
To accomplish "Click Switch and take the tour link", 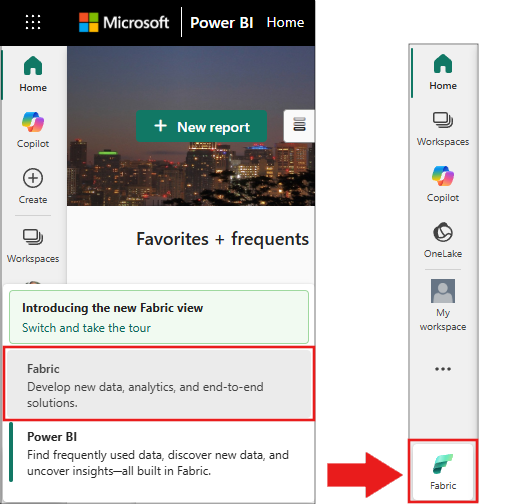I will (86, 328).
